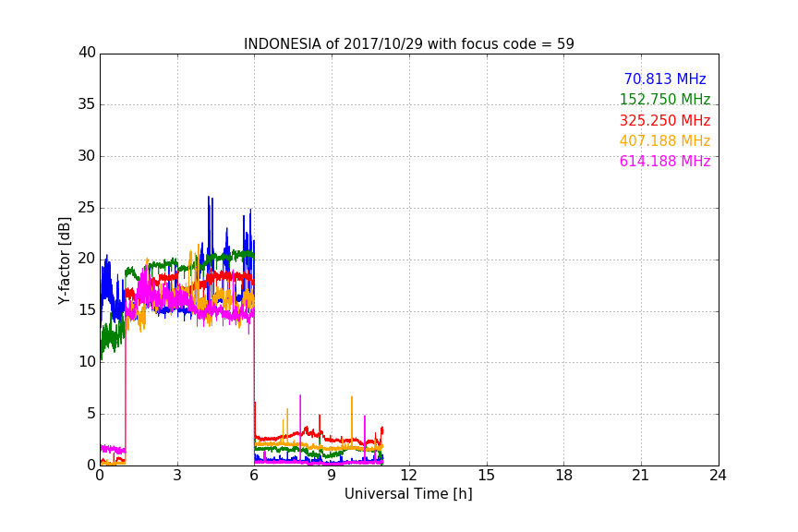Select the 325.250 MHz legend label
The image size is (798, 532).
coord(665,120)
